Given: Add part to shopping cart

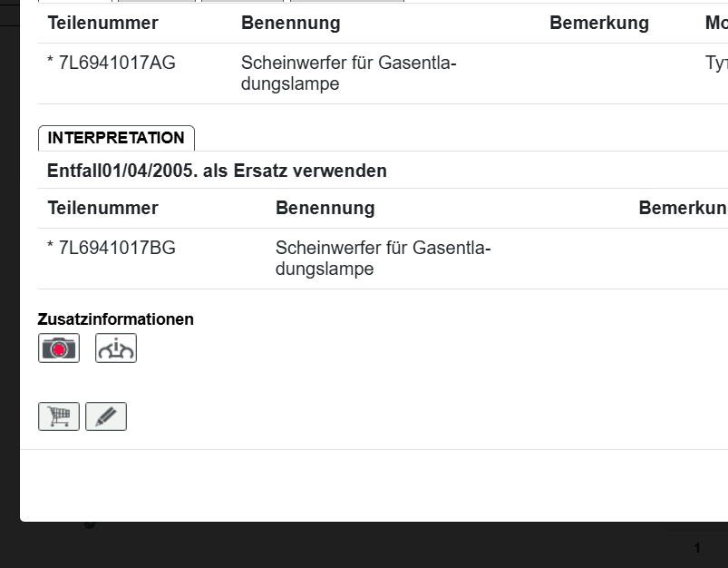Looking at the screenshot, I should click(59, 416).
